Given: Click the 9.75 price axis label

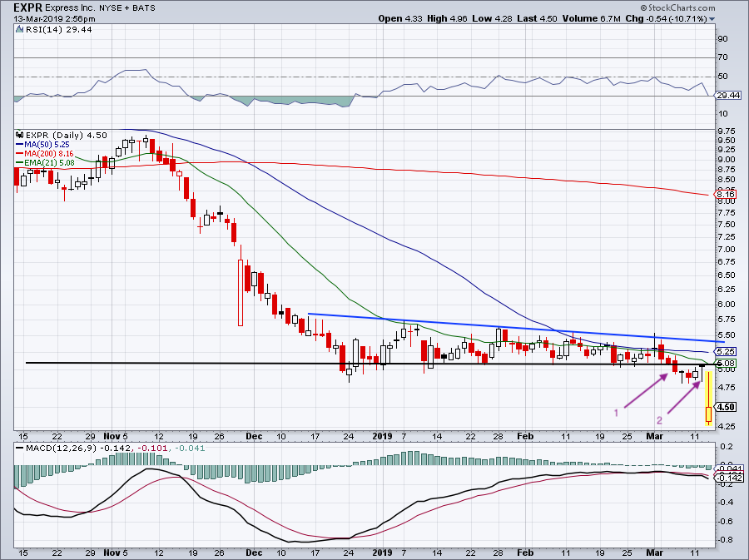Looking at the screenshot, I should coord(726,131).
